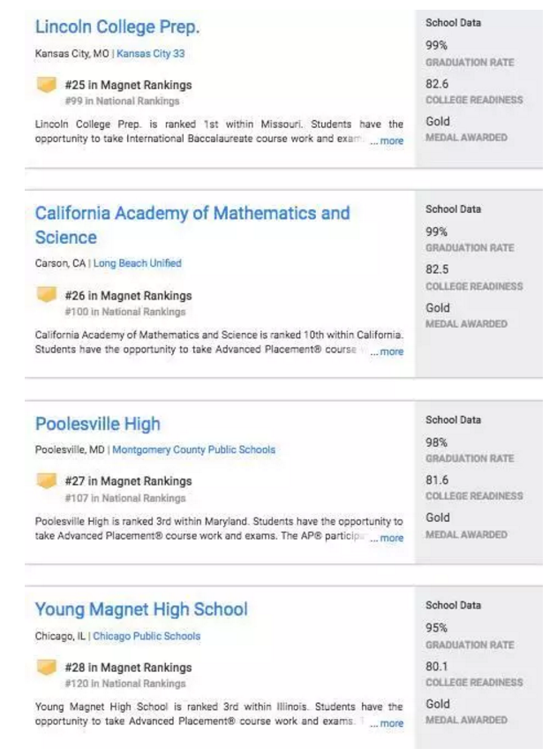Click the gold medal icon beside #25 ranking
Screen dimensions: 557x756
tap(46, 86)
